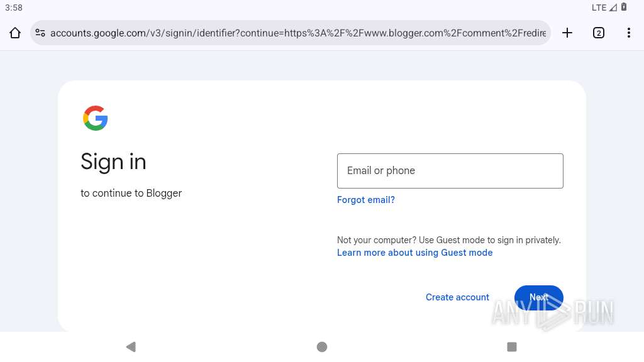Image resolution: width=644 pixels, height=362 pixels.
Task: Open Learn more about using Guest mode
Action: click(x=415, y=253)
